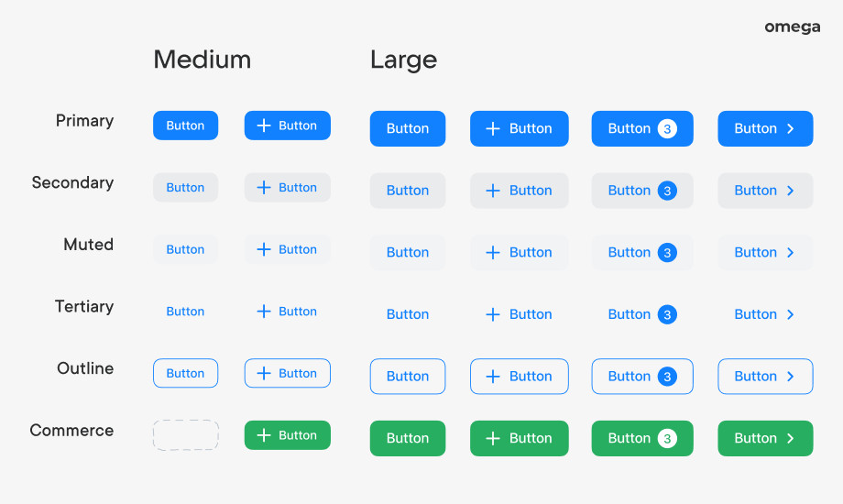The image size is (843, 504).
Task: Click the badge number 3 on the Primary button
Action: [667, 129]
